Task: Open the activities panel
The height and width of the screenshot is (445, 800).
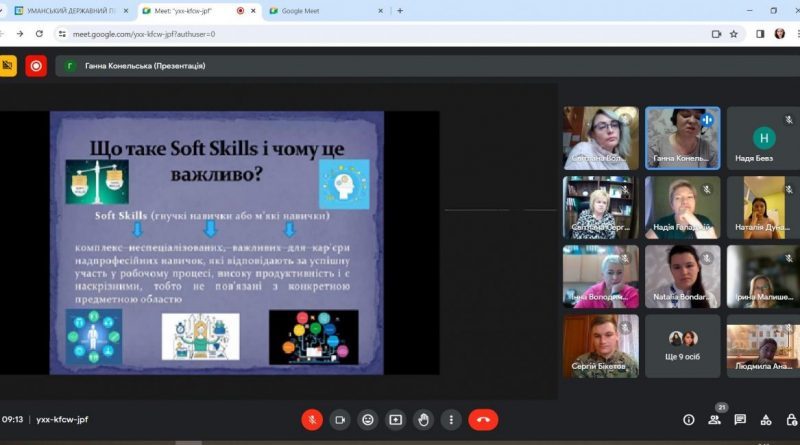Action: tap(766, 420)
